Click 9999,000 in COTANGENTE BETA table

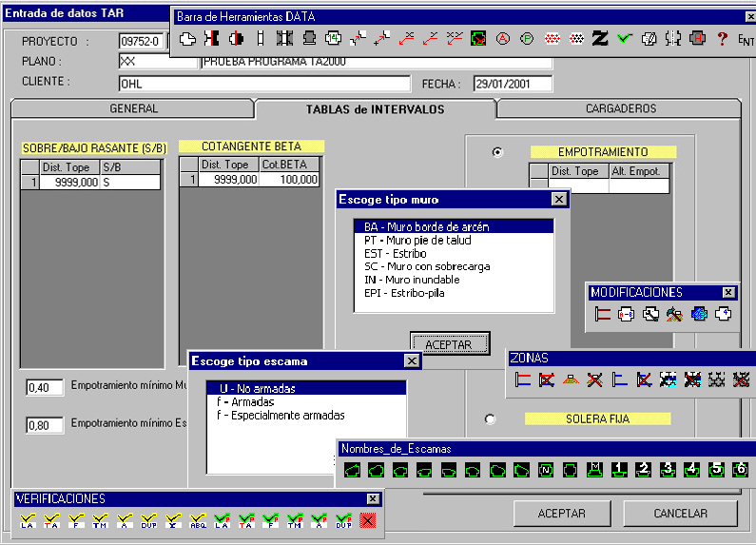(229, 180)
